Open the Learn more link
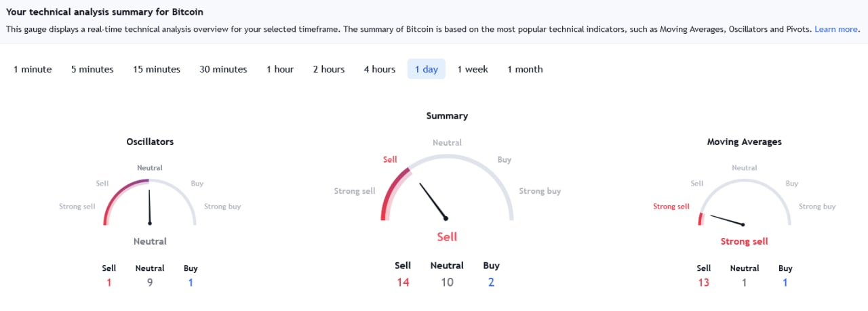The height and width of the screenshot is (311, 868). click(836, 29)
